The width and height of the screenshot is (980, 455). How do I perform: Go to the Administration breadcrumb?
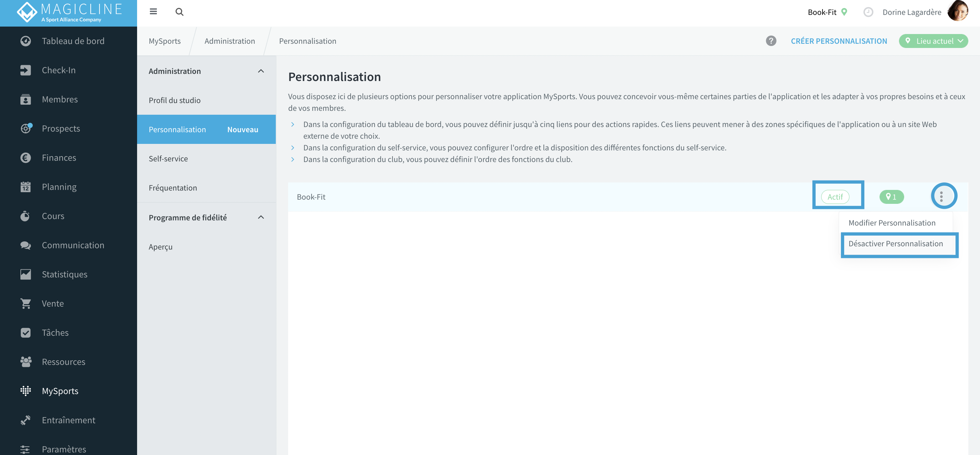pyautogui.click(x=230, y=41)
